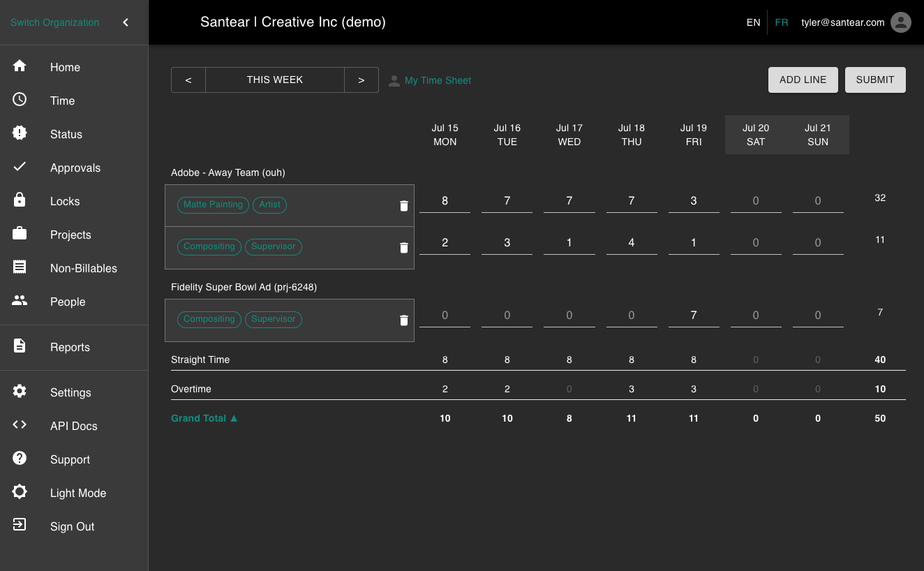Click the Status alert badge icon

point(20,133)
